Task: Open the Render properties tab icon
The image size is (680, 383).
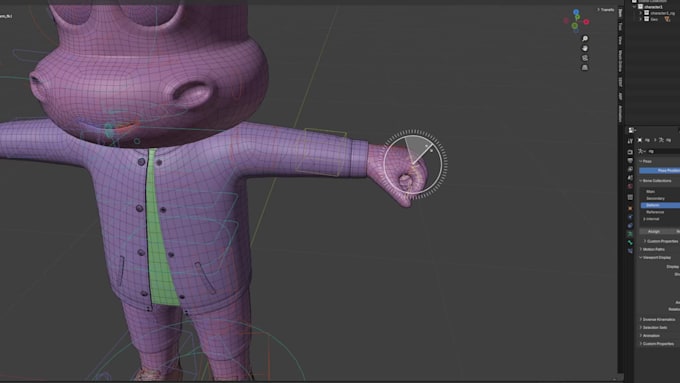Action: 630,152
